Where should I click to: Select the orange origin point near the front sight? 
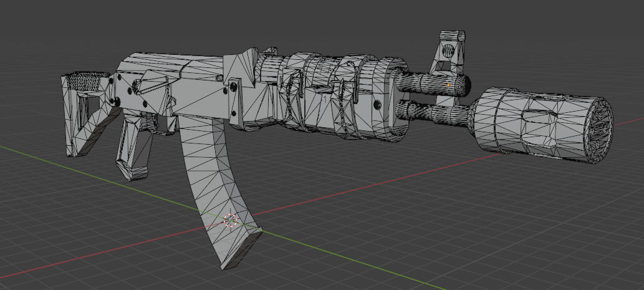tap(448, 84)
